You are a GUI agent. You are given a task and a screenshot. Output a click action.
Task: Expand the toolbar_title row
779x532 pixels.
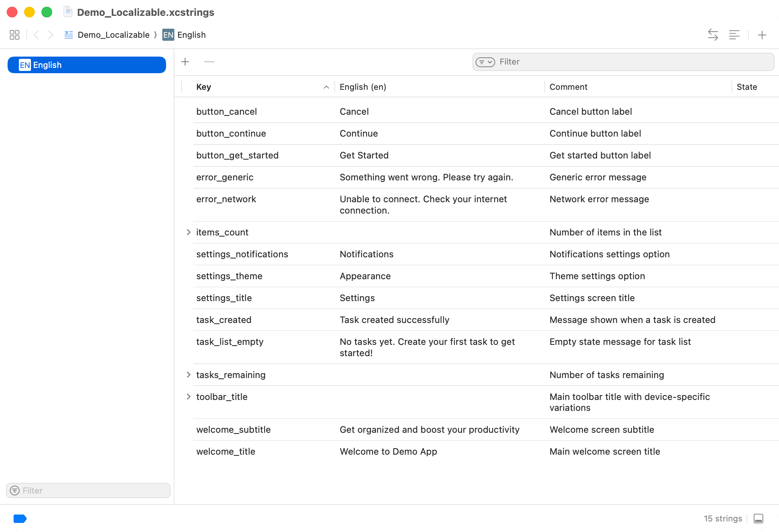pyautogui.click(x=188, y=397)
